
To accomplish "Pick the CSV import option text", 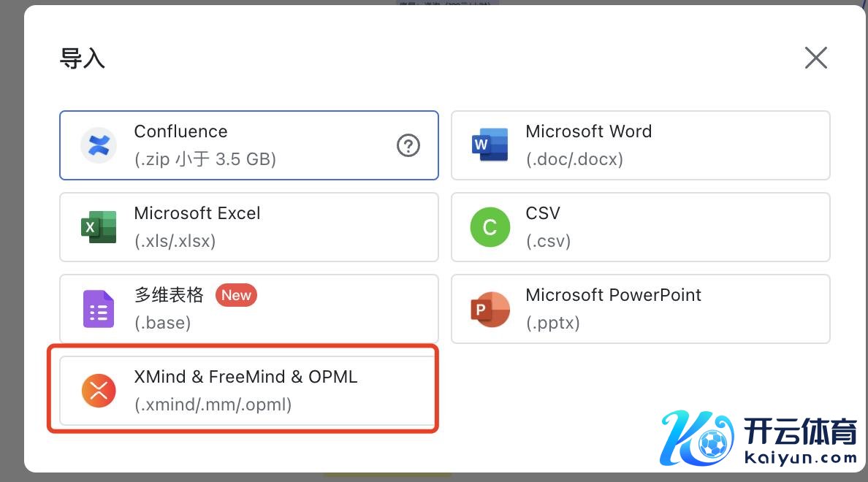I will [x=543, y=213].
